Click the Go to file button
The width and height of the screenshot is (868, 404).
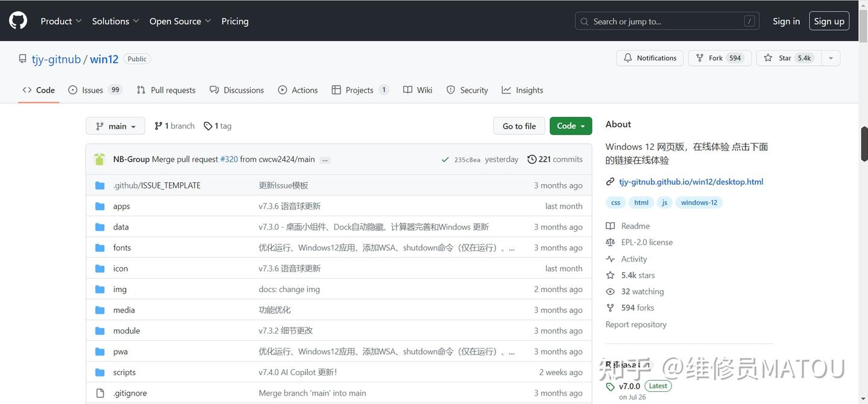519,126
